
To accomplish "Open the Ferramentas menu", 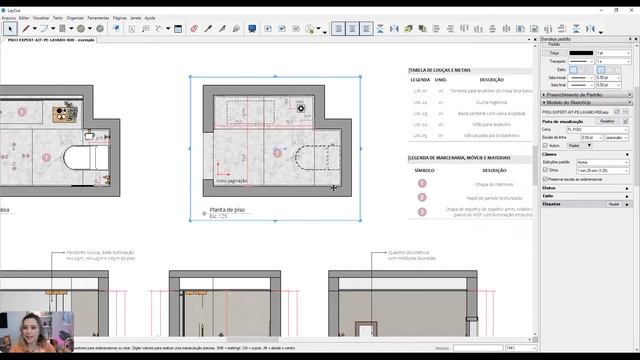I will click(x=98, y=18).
